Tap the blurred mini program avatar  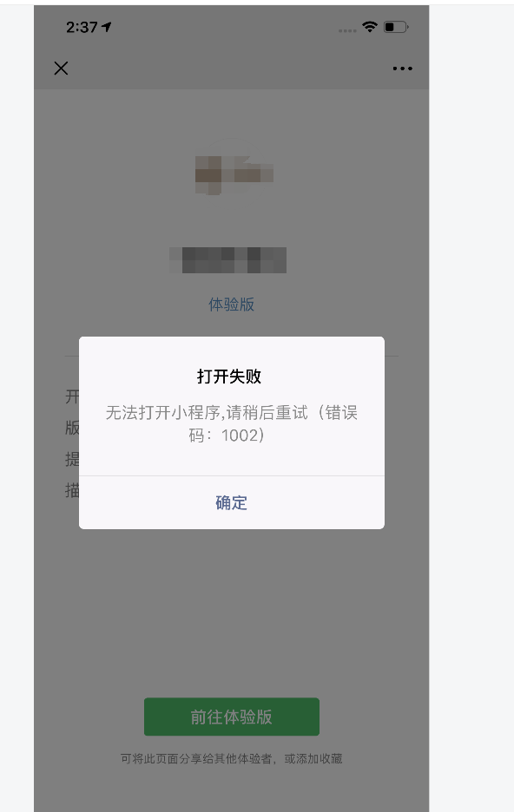click(x=234, y=174)
